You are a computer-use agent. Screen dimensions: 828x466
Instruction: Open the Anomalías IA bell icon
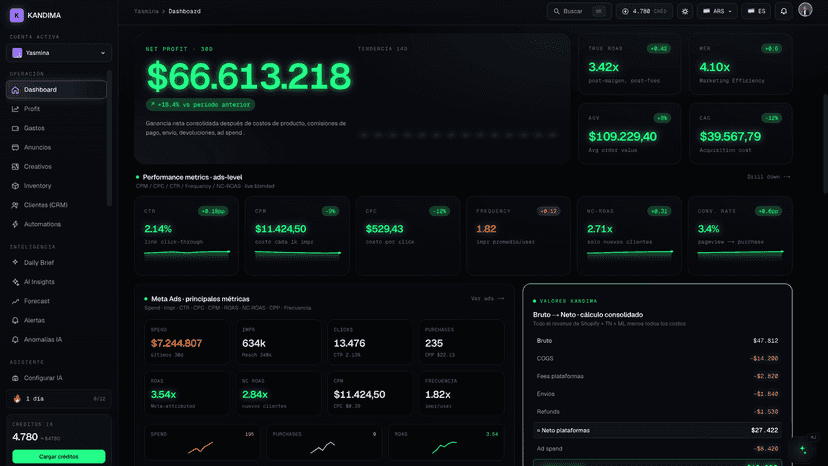click(15, 340)
